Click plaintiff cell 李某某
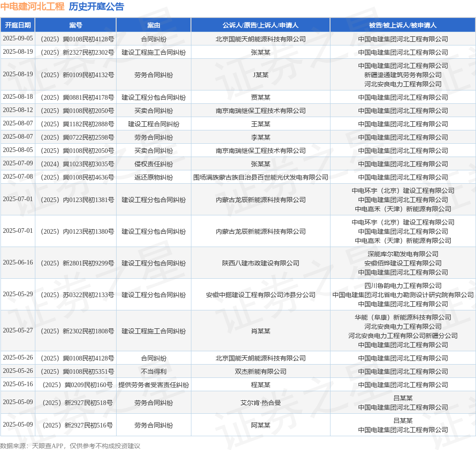The width and height of the screenshot is (476, 450). (x=260, y=138)
